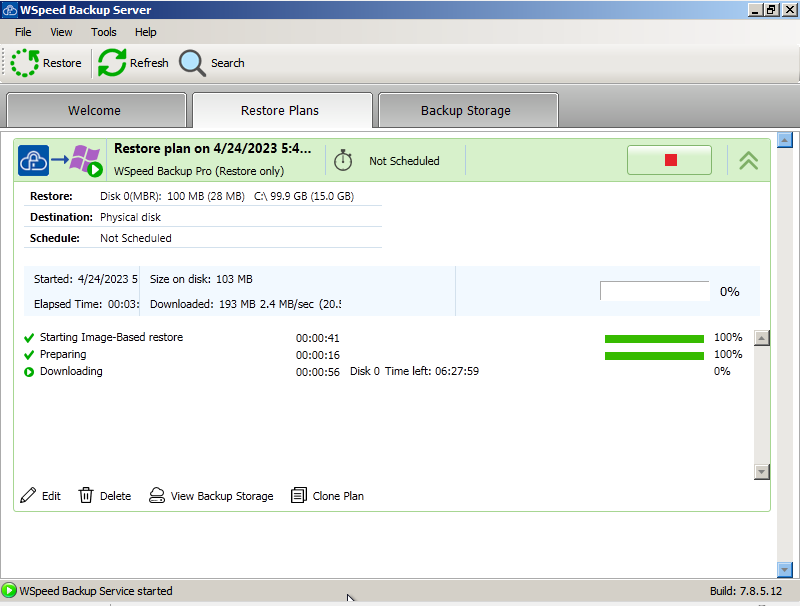Click the Restore toolbar icon
The image size is (800, 606).
pyautogui.click(x=24, y=63)
